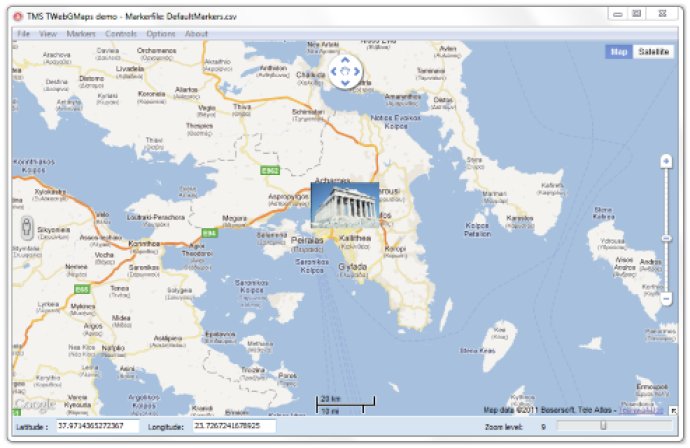Click the E65 road shield

tap(82, 289)
